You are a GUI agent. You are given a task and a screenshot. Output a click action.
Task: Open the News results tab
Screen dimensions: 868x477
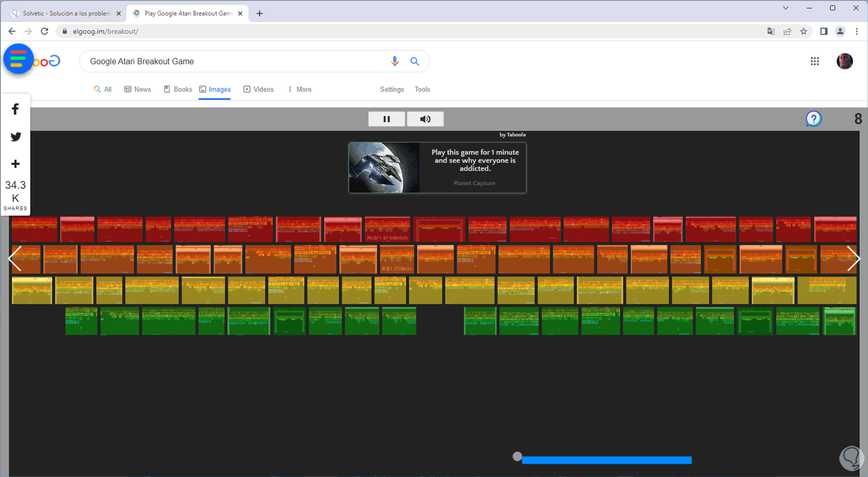pos(138,90)
